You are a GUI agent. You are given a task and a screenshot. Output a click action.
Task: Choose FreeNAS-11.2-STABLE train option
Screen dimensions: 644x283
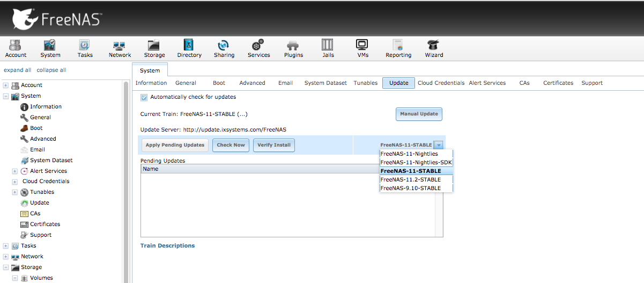pos(416,179)
